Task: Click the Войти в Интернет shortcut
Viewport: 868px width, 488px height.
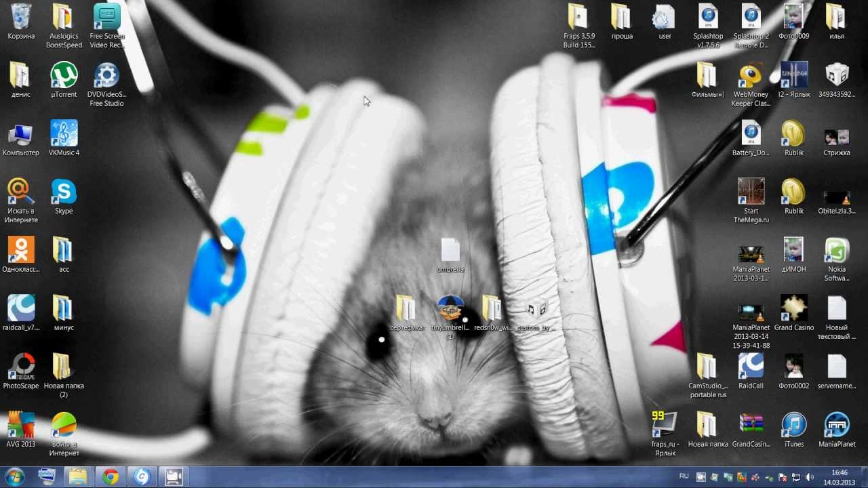Action: point(64,434)
